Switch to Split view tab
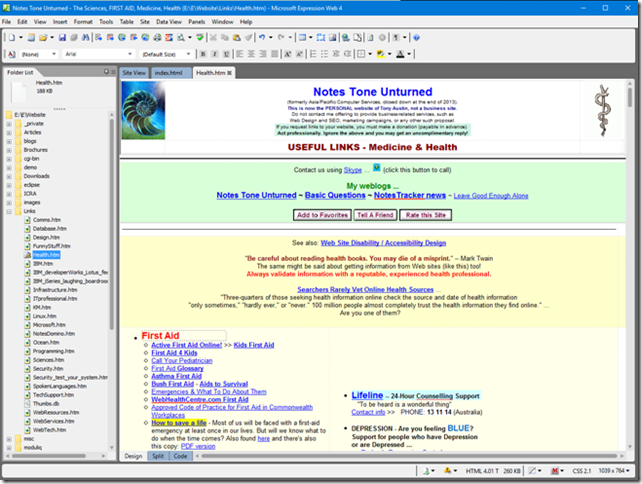Screen dimensions: 642x484 pos(158,456)
